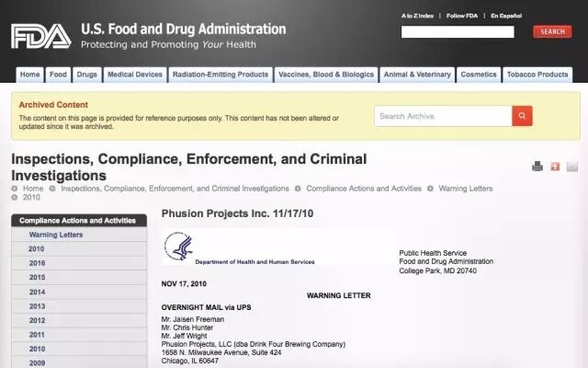Focus the Search Archive input field
This screenshot has width=588, height=368.
443,116
